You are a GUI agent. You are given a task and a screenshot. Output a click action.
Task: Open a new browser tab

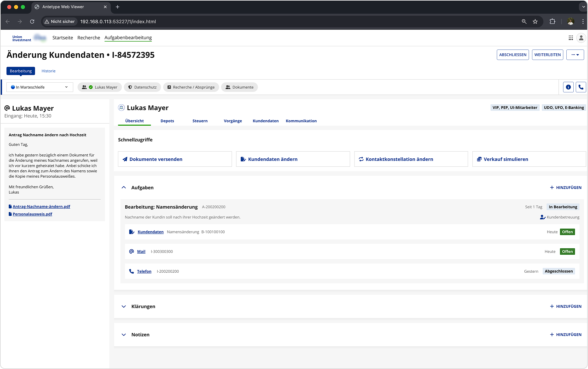117,7
